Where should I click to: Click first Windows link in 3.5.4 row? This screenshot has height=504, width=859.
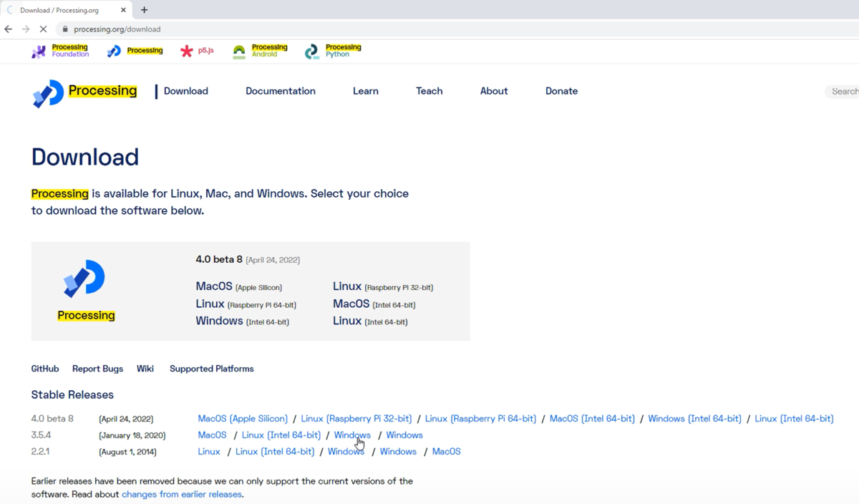(x=352, y=435)
